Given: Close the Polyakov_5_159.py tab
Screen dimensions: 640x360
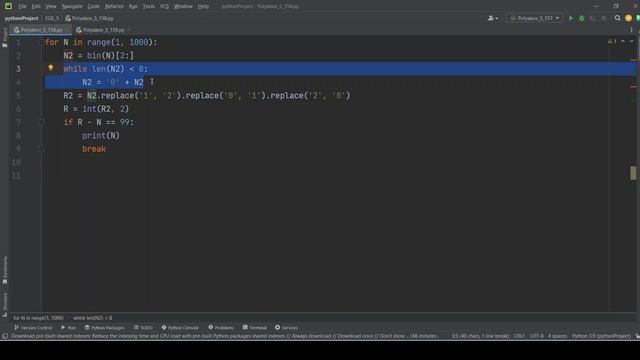Looking at the screenshot, I should pyautogui.click(x=128, y=30).
